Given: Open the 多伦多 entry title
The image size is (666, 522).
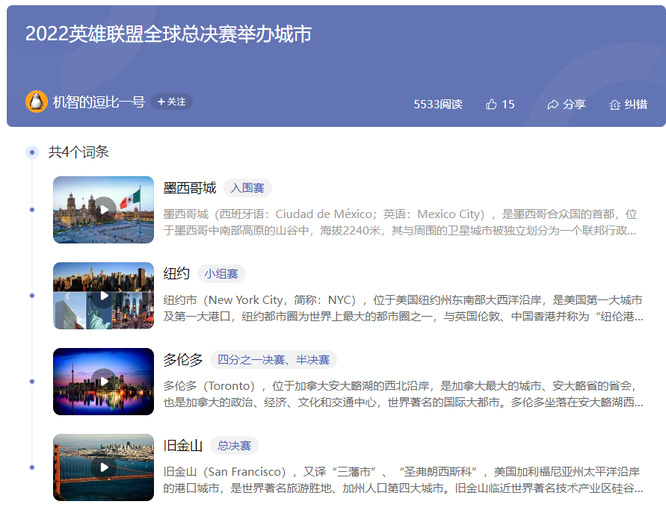Looking at the screenshot, I should point(183,360).
